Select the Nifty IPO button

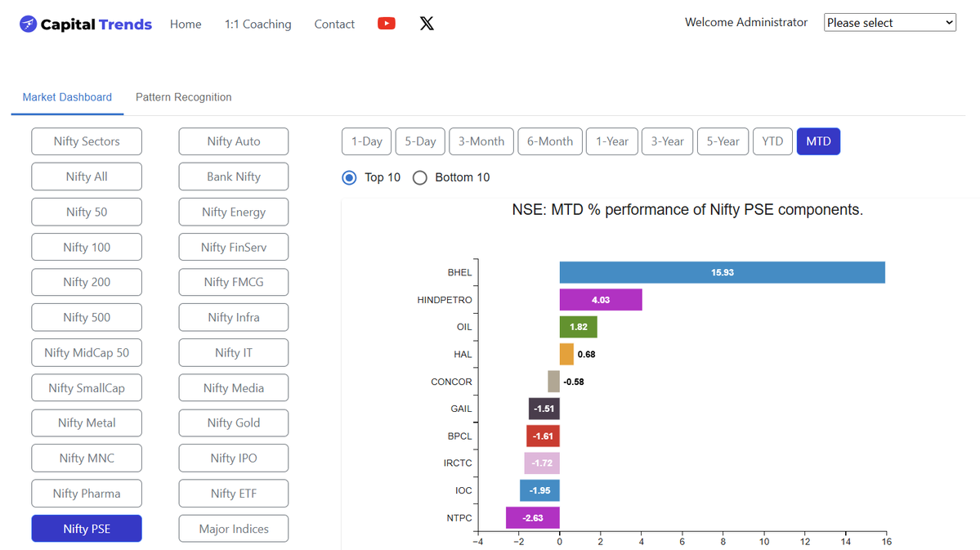pyautogui.click(x=234, y=458)
